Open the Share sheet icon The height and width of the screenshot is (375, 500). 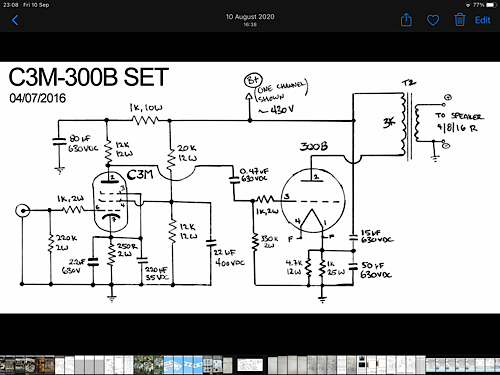(x=406, y=20)
